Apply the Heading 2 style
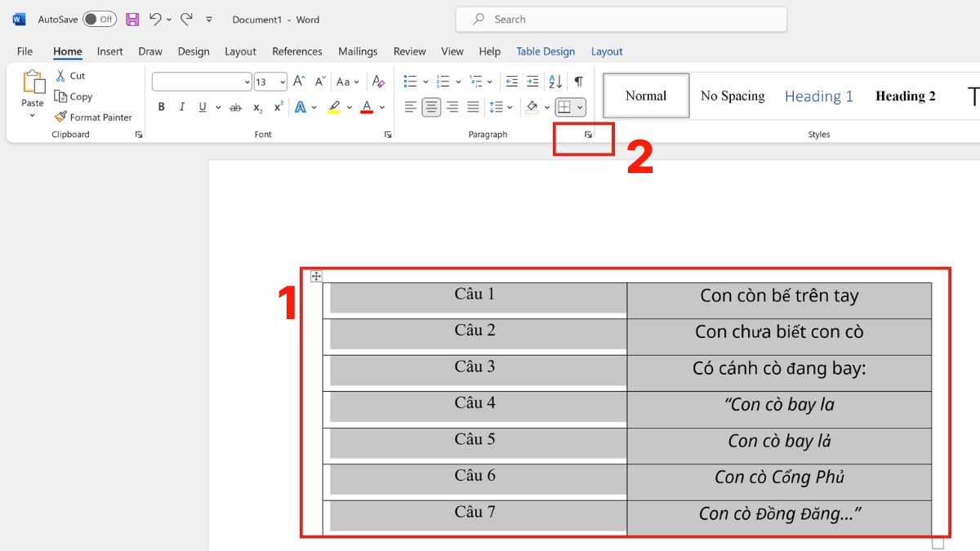This screenshot has height=551, width=980. click(906, 96)
